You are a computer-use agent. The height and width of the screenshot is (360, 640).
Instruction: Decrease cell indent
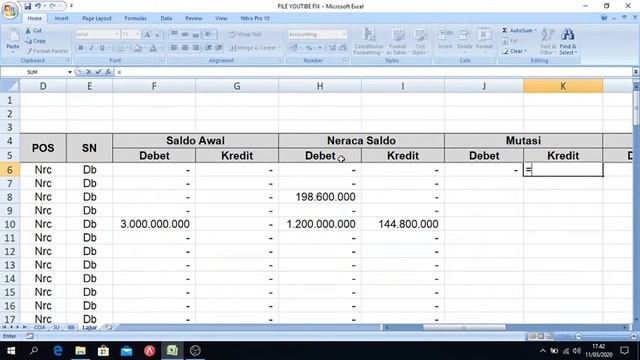208,48
